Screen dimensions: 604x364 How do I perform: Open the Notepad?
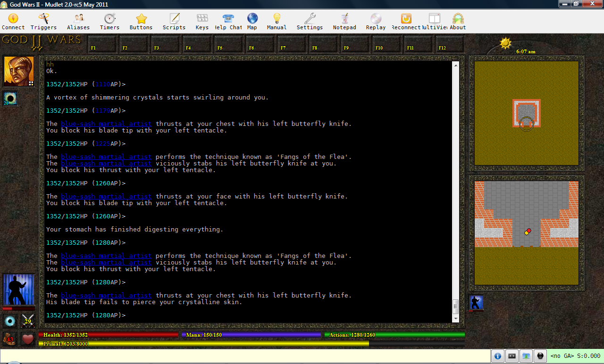click(344, 22)
